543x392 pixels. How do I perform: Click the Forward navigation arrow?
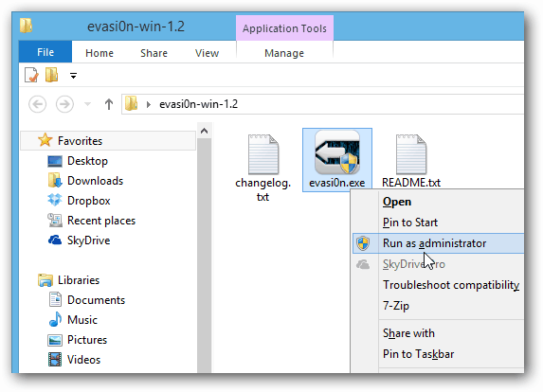[64, 104]
